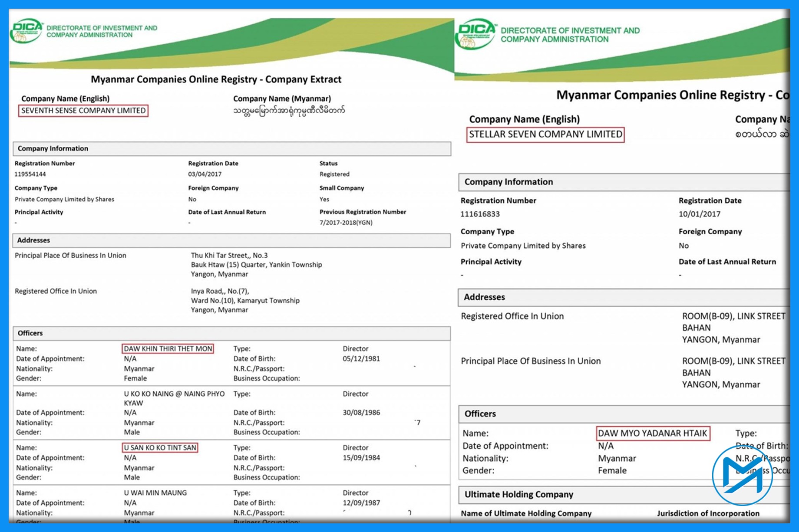Viewport: 799px width, 532px height.
Task: Select the circular M watermark logo
Action: 742,475
